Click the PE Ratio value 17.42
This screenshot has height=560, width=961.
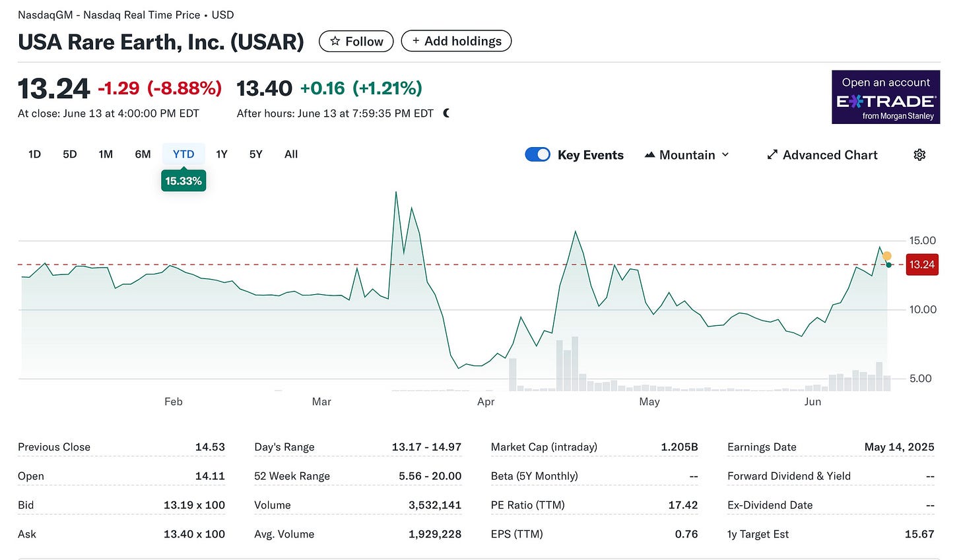click(x=682, y=505)
